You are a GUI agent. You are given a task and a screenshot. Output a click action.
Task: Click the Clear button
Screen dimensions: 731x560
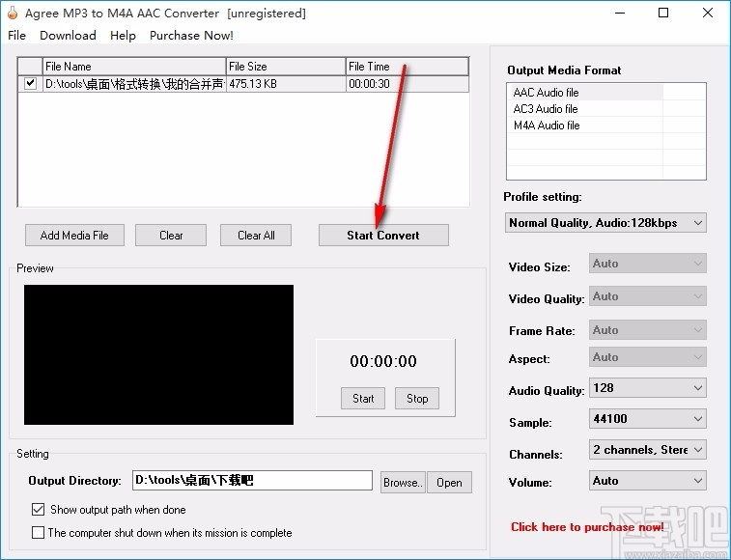tap(171, 235)
